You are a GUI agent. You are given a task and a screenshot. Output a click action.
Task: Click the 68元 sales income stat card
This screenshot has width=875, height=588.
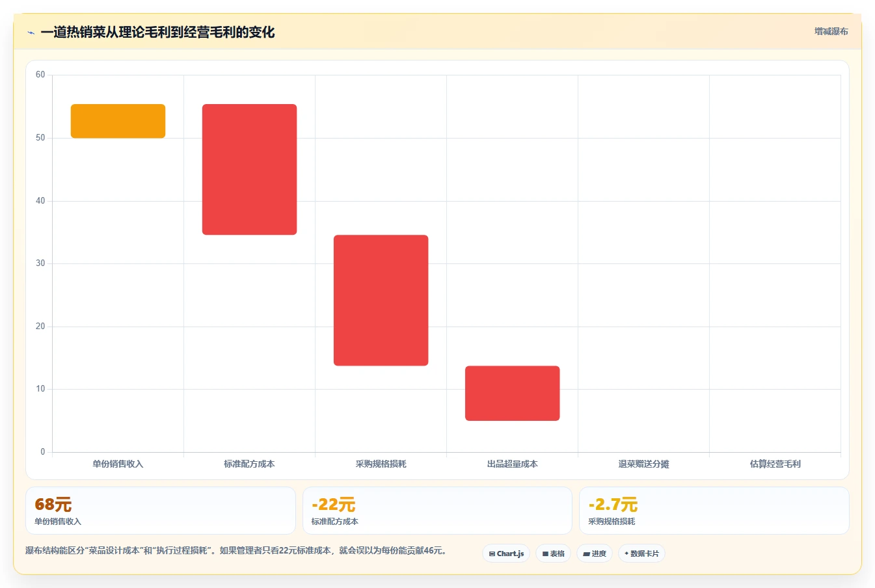coord(160,511)
